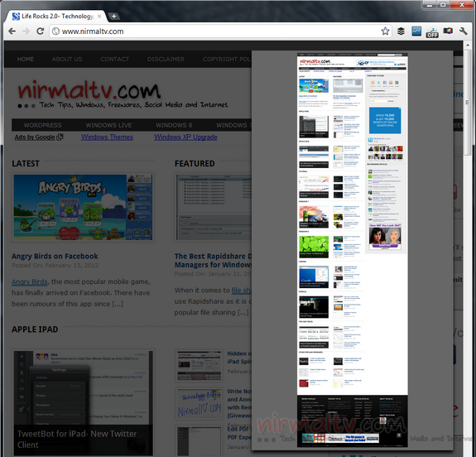
Task: Open the HOME menu item
Action: click(x=26, y=60)
